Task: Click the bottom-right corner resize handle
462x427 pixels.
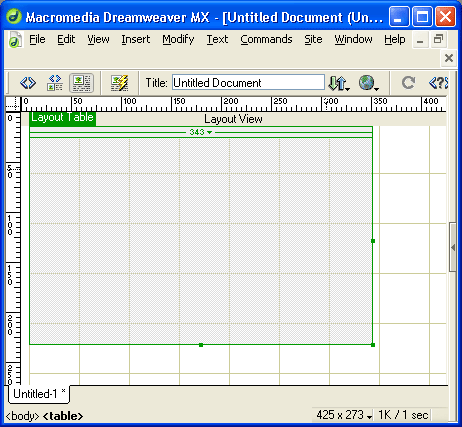Action: click(x=373, y=345)
